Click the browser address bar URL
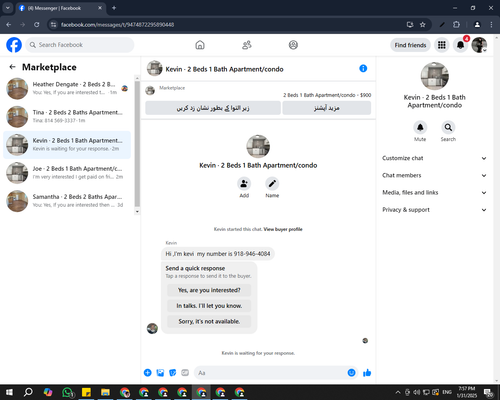Image resolution: width=500 pixels, height=400 pixels. 117,25
